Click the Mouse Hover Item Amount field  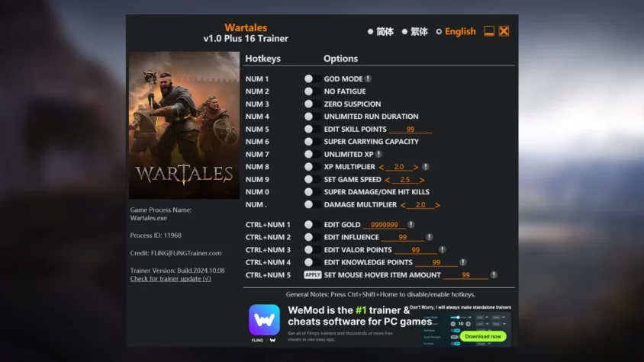(x=465, y=275)
